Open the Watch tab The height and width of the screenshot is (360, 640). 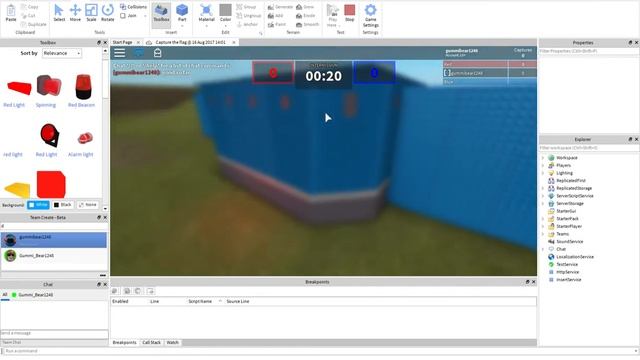(x=172, y=342)
